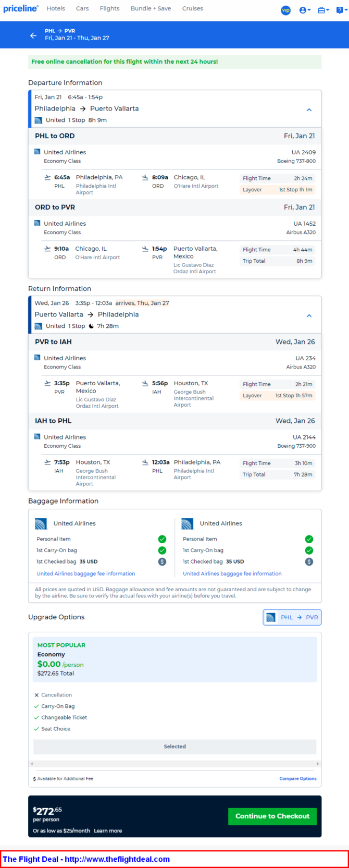
Task: Click left 1st Checked bag dollar icon
Action: [x=162, y=561]
